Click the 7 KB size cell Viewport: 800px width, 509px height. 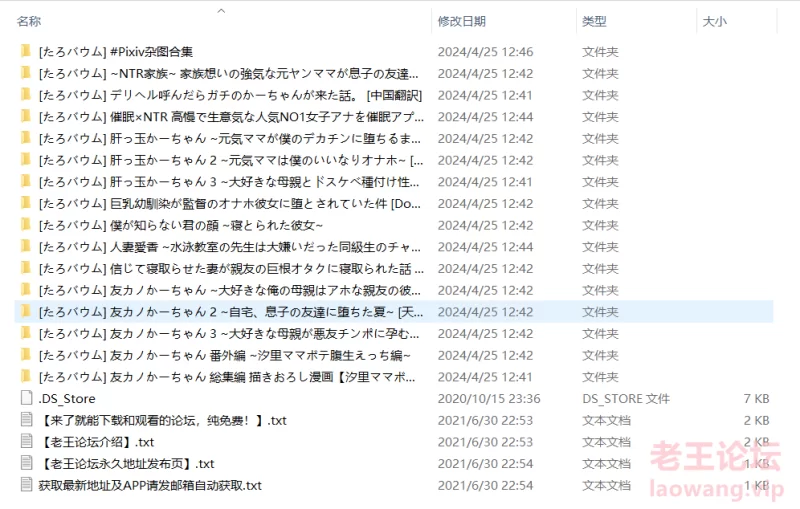tap(756, 398)
